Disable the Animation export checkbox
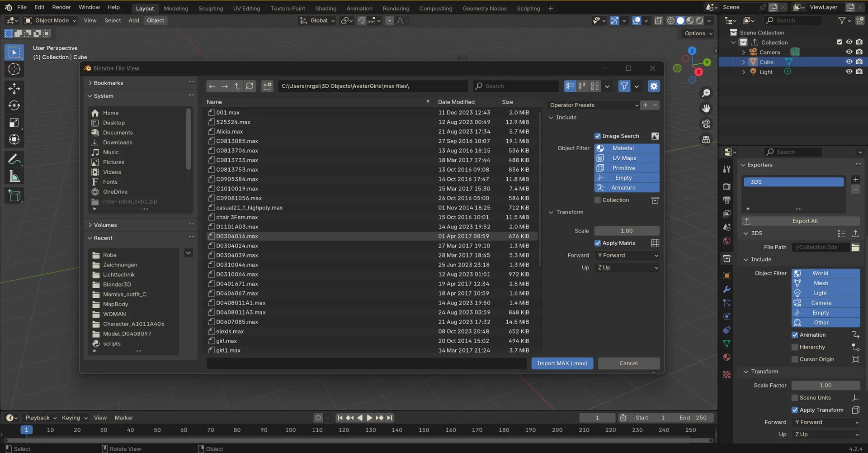The image size is (868, 453). 795,335
